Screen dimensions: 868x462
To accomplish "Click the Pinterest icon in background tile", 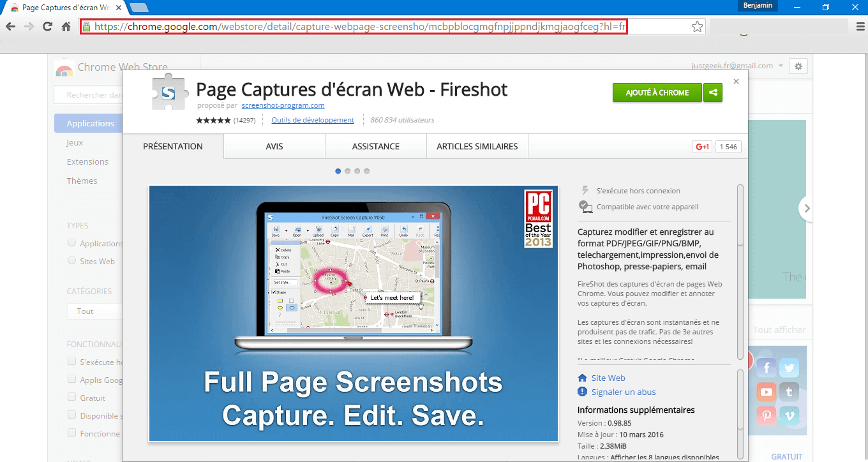I will [x=766, y=416].
